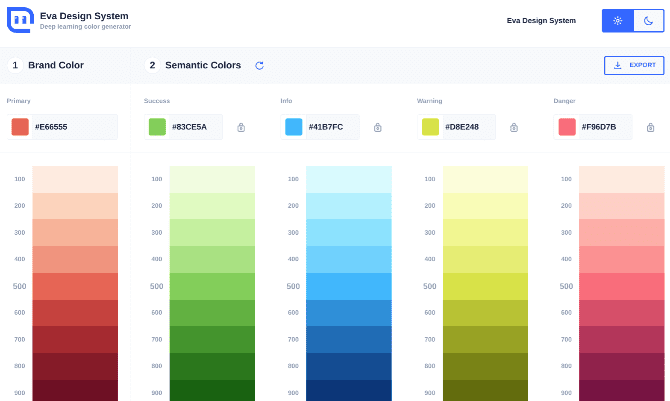Switch to dark theme with moon icon
The height and width of the screenshot is (401, 670).
647,21
